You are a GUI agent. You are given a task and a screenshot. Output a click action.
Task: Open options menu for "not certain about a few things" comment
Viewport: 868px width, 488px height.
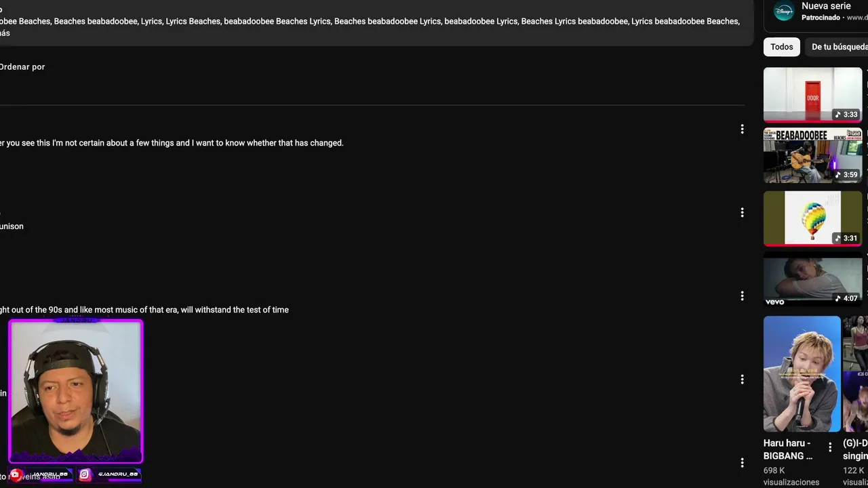point(742,129)
